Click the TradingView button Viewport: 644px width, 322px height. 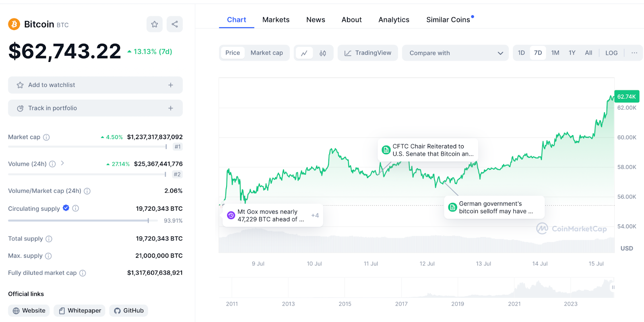(367, 53)
